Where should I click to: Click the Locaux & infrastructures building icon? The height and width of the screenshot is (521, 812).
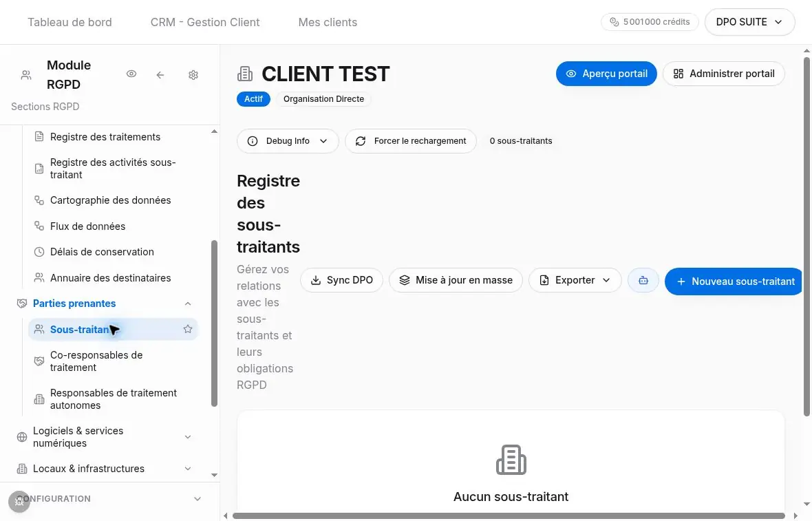(22, 469)
